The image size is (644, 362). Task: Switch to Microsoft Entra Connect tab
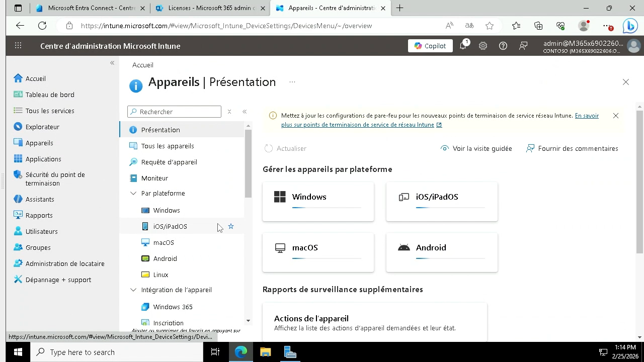[x=91, y=8]
